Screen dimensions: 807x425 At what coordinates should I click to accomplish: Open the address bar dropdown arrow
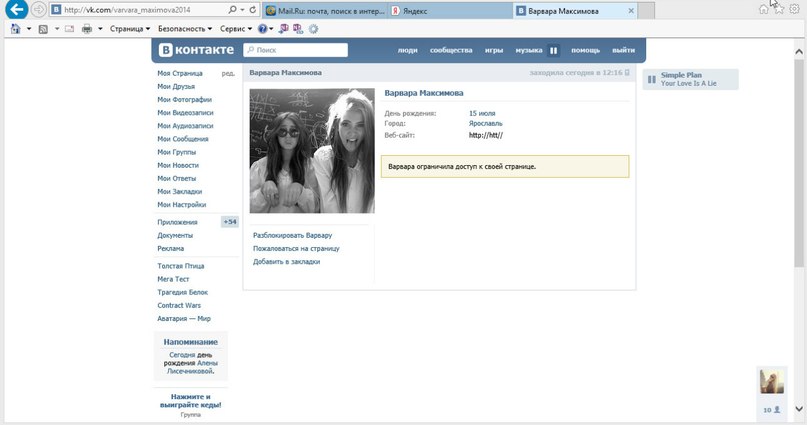242,10
